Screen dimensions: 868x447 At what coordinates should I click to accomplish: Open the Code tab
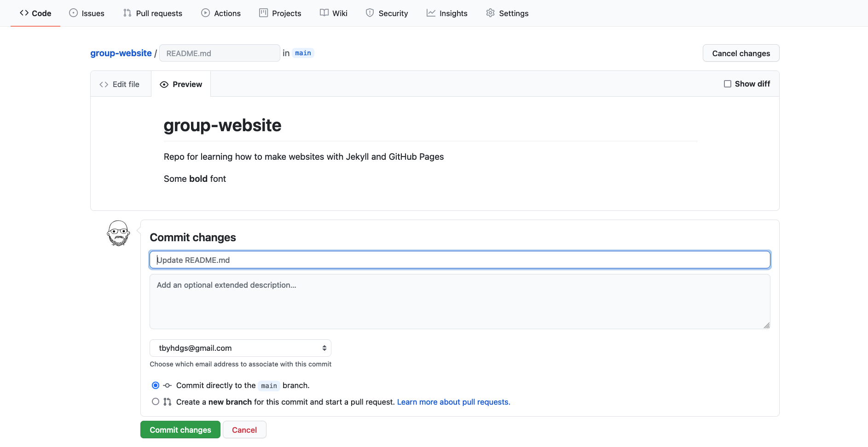pyautogui.click(x=35, y=13)
